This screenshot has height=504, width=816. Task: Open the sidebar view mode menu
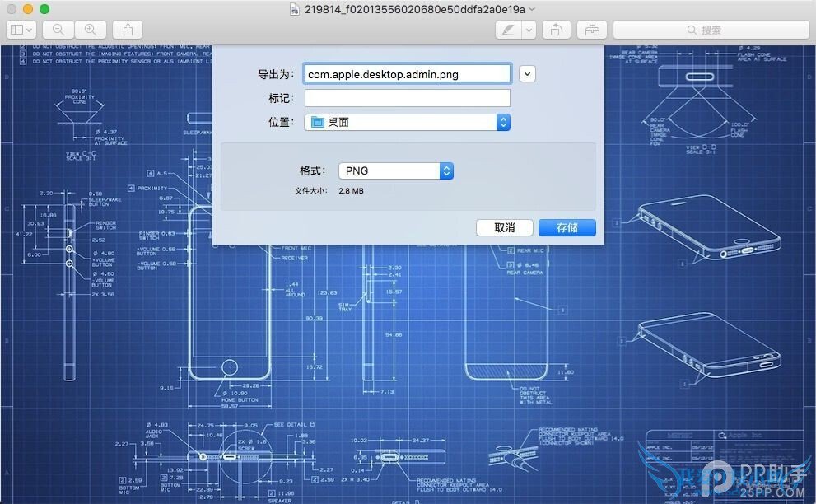tap(21, 30)
